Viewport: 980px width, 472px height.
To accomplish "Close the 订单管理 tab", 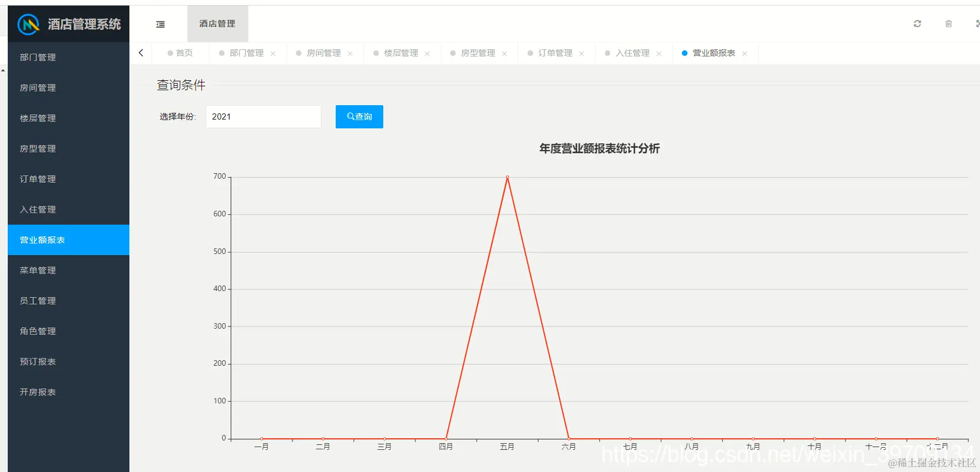I will 581,54.
